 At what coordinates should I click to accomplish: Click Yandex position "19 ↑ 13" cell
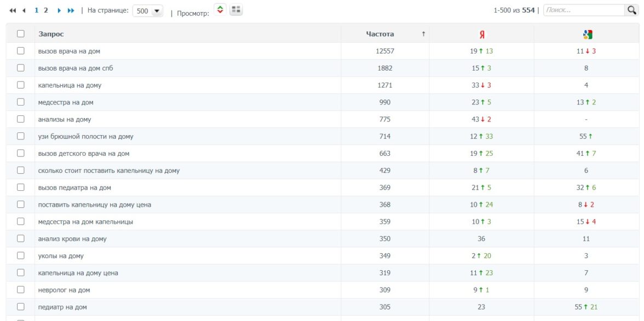(x=481, y=51)
